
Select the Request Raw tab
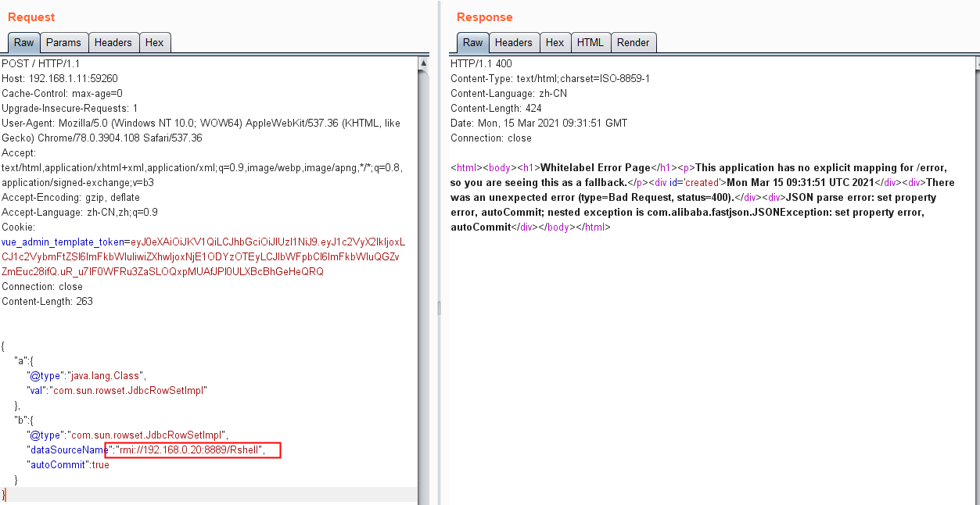pos(23,43)
